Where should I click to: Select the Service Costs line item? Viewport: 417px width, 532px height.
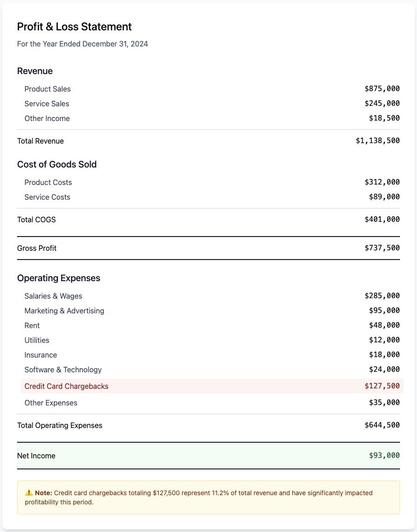tap(47, 197)
